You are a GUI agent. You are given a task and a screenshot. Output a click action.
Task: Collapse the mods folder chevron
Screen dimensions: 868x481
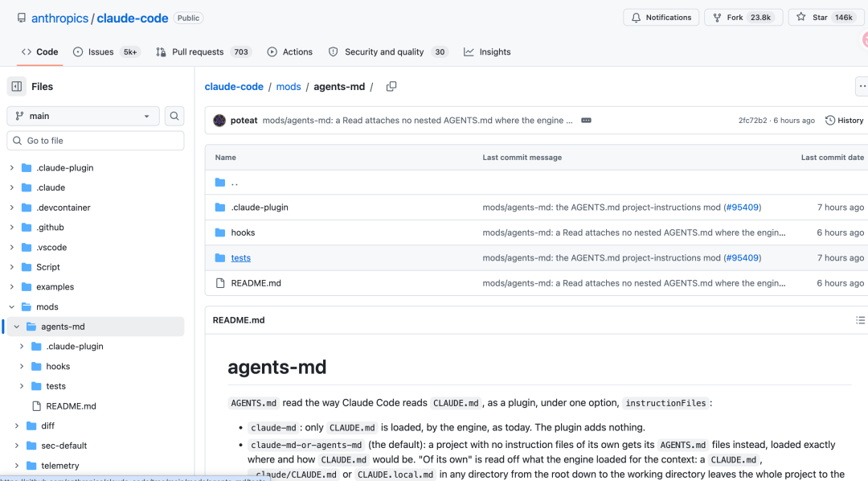tap(11, 306)
